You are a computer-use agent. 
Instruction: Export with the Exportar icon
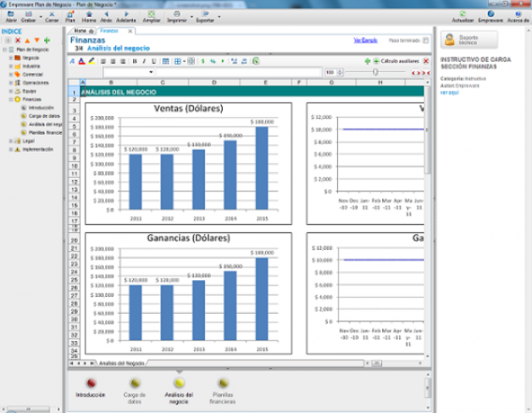(x=205, y=16)
